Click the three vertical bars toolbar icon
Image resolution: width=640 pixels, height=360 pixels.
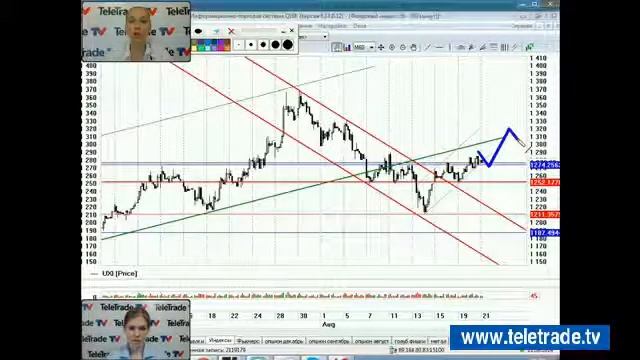504,47
